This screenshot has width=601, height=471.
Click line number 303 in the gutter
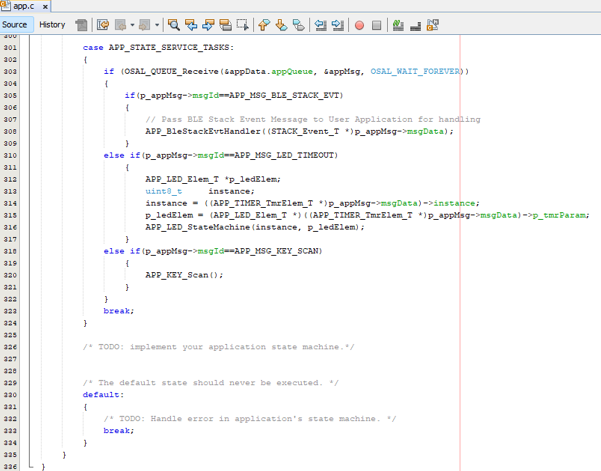[x=10, y=72]
